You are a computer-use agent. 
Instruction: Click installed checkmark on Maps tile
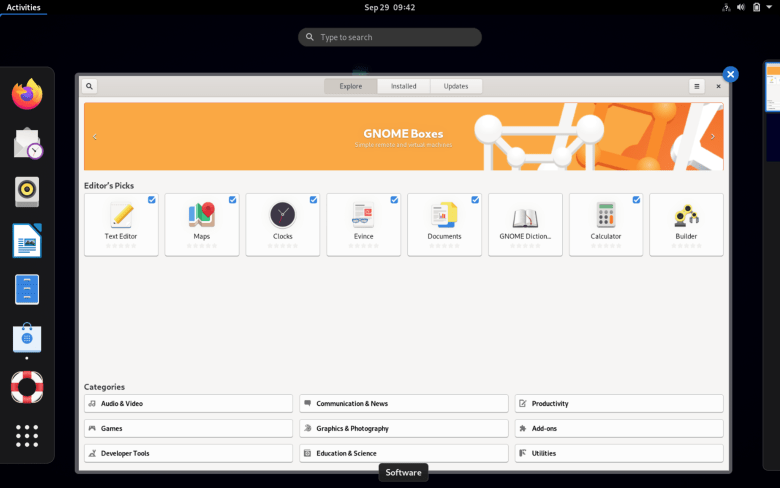[x=232, y=199]
